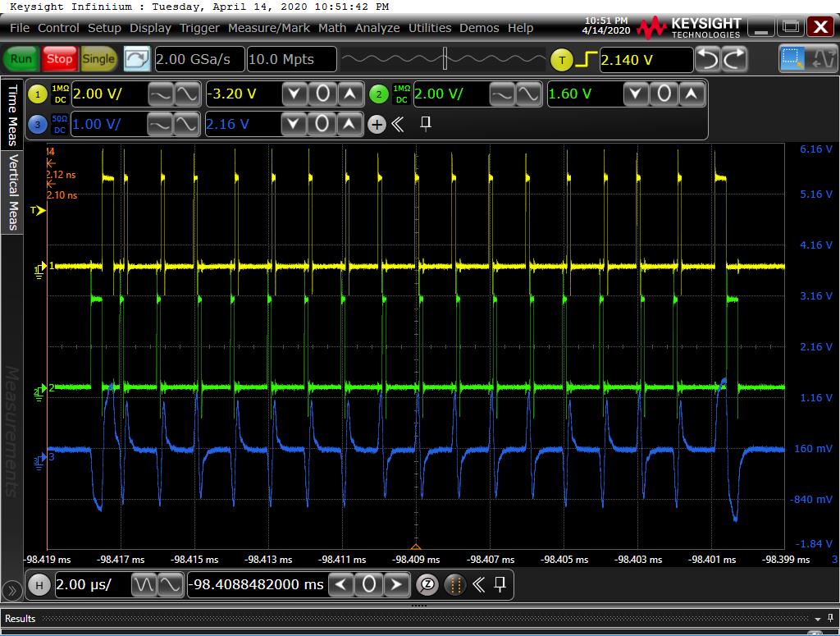Image resolution: width=840 pixels, height=636 pixels.
Task: Expand the left side panel chevron
Action: 11,589
